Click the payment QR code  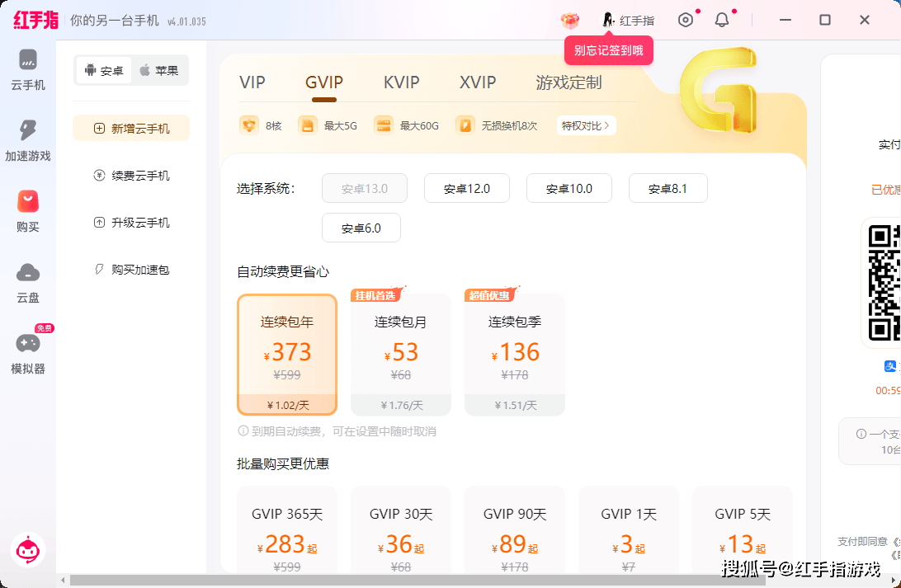click(884, 282)
